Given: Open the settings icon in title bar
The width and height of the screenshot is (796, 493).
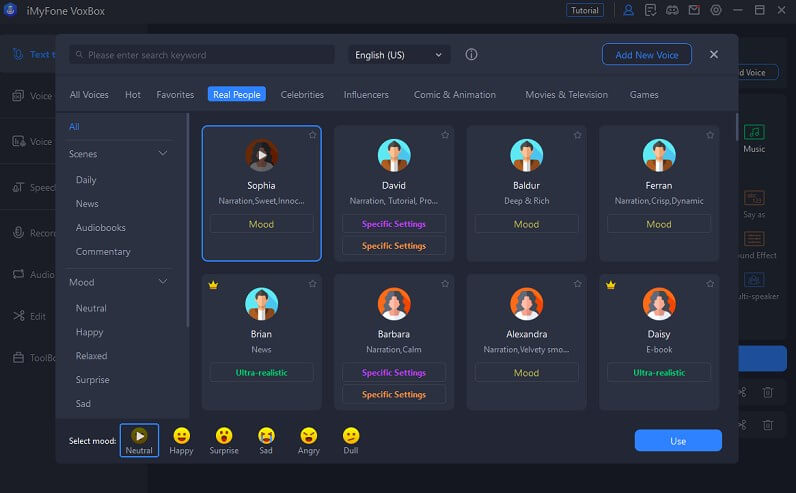Looking at the screenshot, I should click(x=716, y=10).
